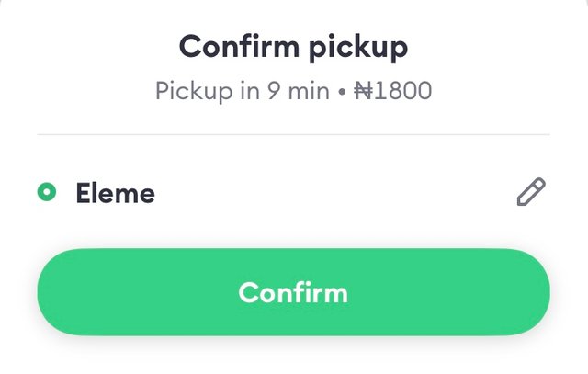Tap the Pickup in 9 min text
Image resolution: width=588 pixels, height=374 pixels.
pyautogui.click(x=243, y=91)
